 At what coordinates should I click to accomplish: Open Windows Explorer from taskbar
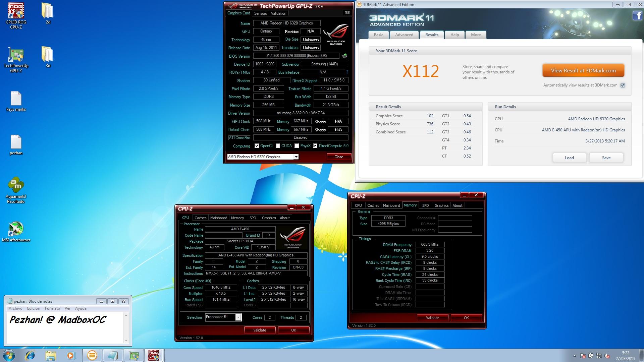click(x=51, y=355)
